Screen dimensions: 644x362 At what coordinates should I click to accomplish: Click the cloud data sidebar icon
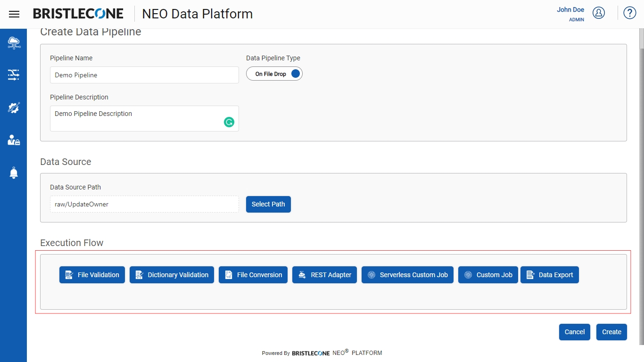14,43
